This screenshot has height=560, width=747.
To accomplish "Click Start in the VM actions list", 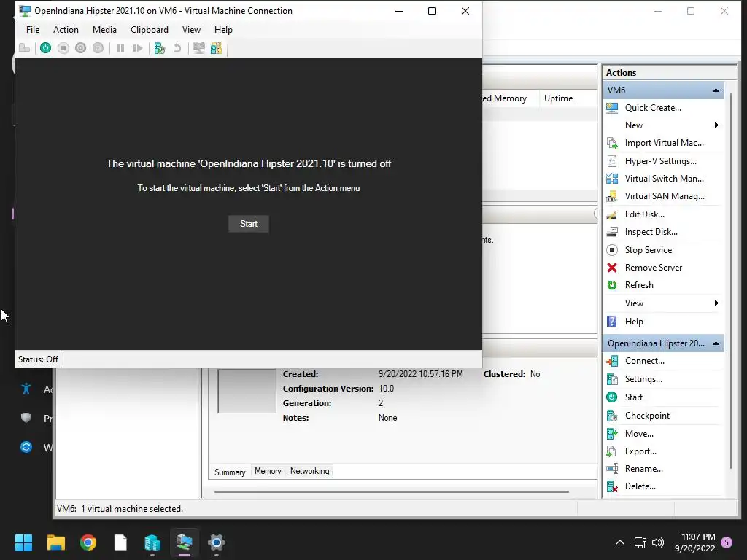I will coord(633,397).
